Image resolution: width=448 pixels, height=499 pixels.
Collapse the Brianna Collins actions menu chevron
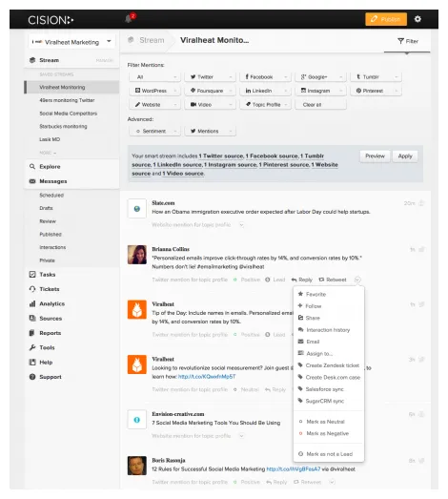[x=357, y=280]
